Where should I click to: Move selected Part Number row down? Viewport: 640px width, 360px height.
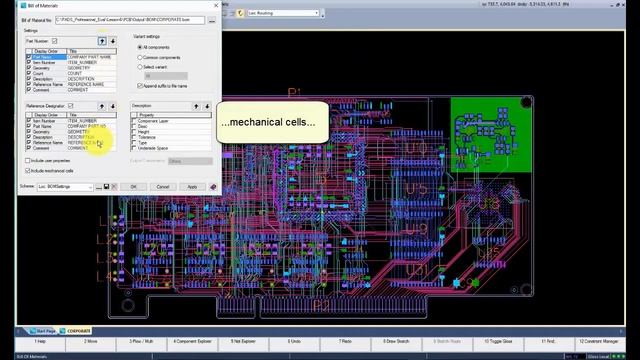(113, 41)
